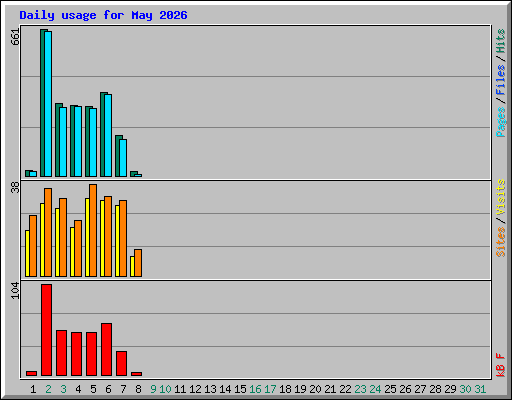512x400 pixels.
Task: Click the yellow 'Visits' legend label
Action: tap(500, 197)
